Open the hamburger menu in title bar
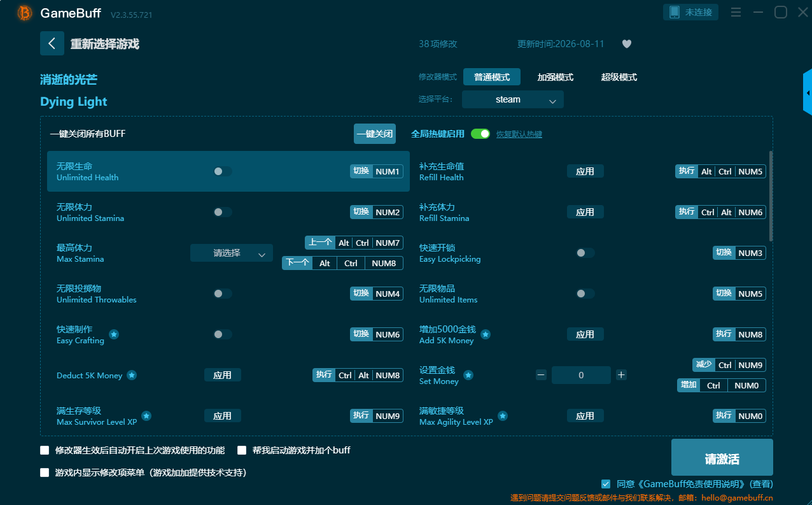The image size is (812, 505). click(736, 12)
